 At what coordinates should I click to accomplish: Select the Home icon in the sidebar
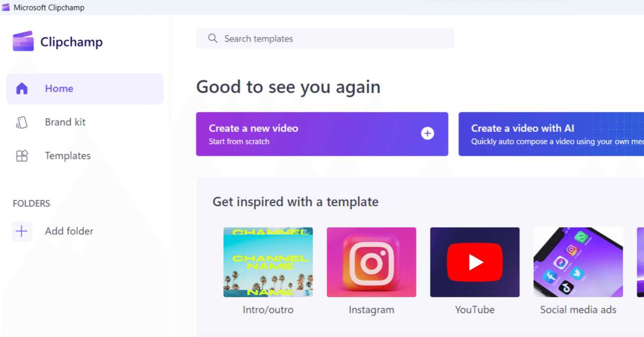point(22,88)
